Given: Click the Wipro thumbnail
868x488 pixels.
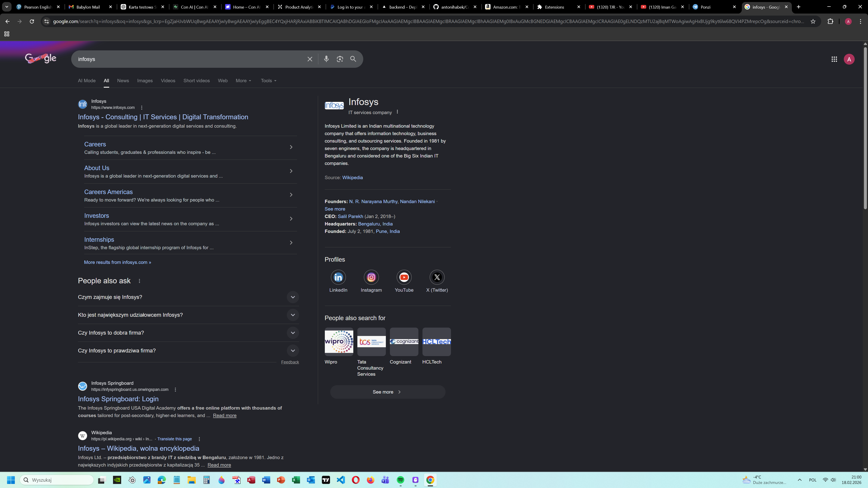Looking at the screenshot, I should click(339, 342).
